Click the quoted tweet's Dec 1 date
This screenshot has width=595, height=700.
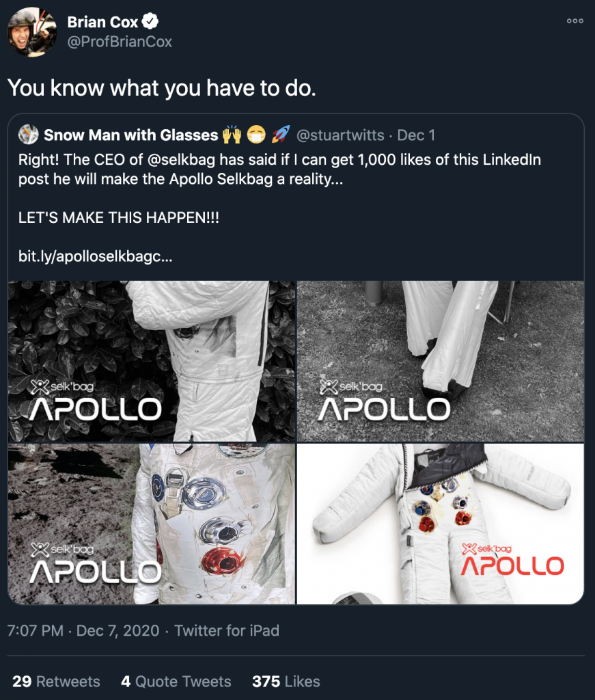pos(416,135)
